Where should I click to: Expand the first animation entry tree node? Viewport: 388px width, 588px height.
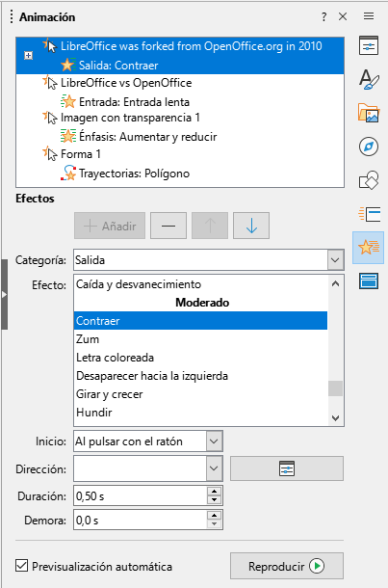click(x=29, y=56)
